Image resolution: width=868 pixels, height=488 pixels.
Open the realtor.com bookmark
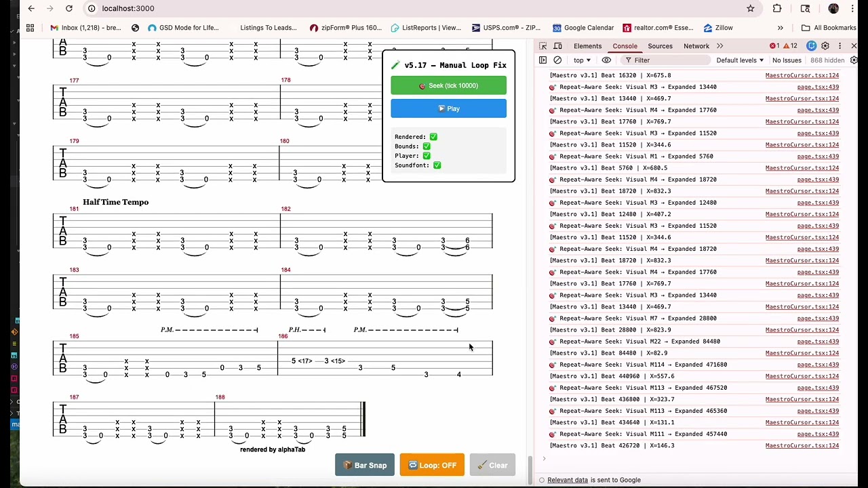(658, 28)
